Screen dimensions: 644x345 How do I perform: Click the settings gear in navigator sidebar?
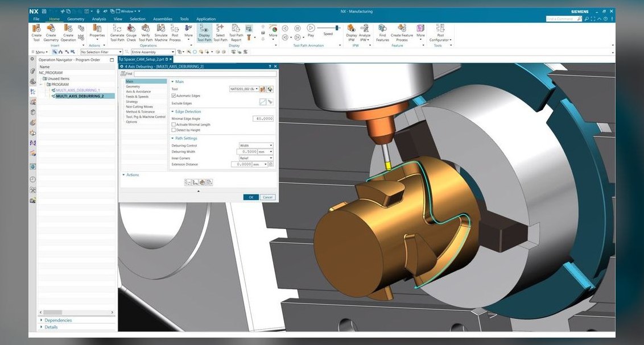coord(32,60)
